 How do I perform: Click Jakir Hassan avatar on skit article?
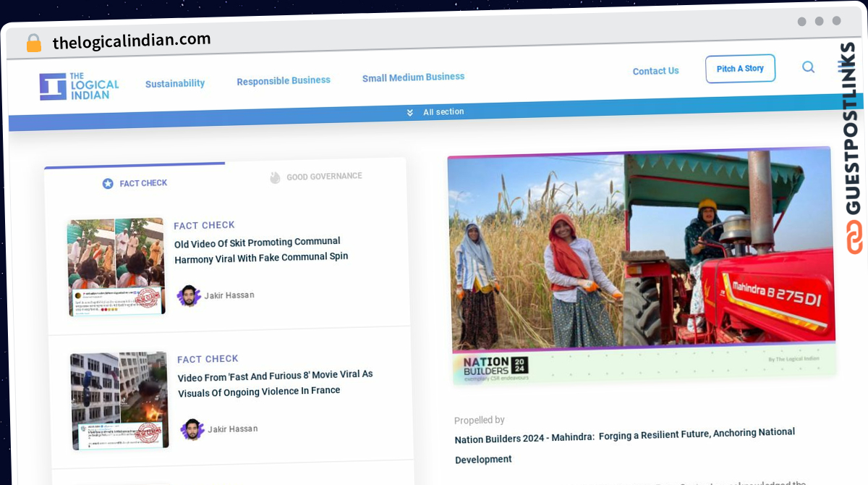point(189,296)
